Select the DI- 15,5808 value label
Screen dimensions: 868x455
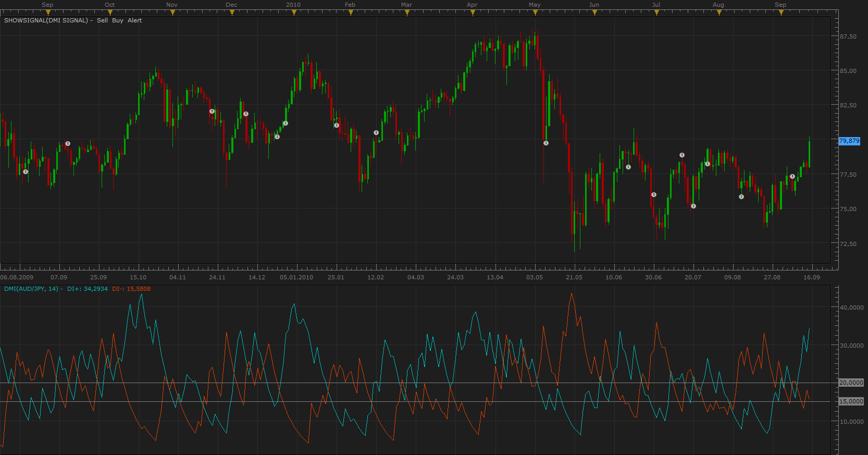click(131, 289)
